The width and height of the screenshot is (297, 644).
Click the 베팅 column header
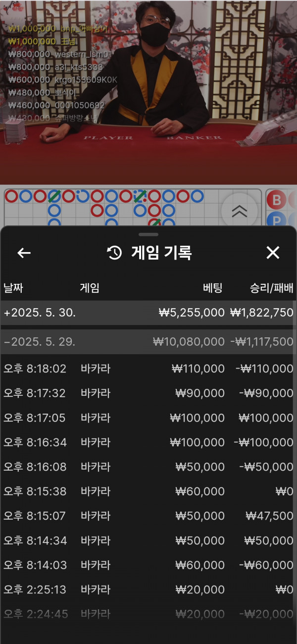[213, 288]
